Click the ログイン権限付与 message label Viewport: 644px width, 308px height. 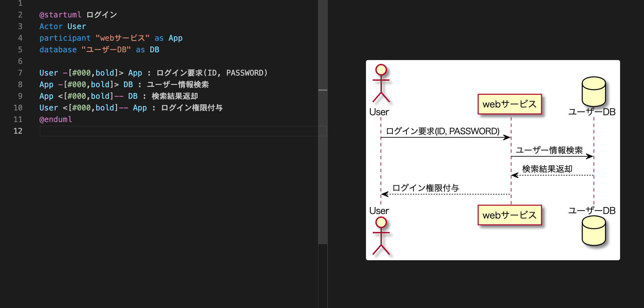coord(426,188)
